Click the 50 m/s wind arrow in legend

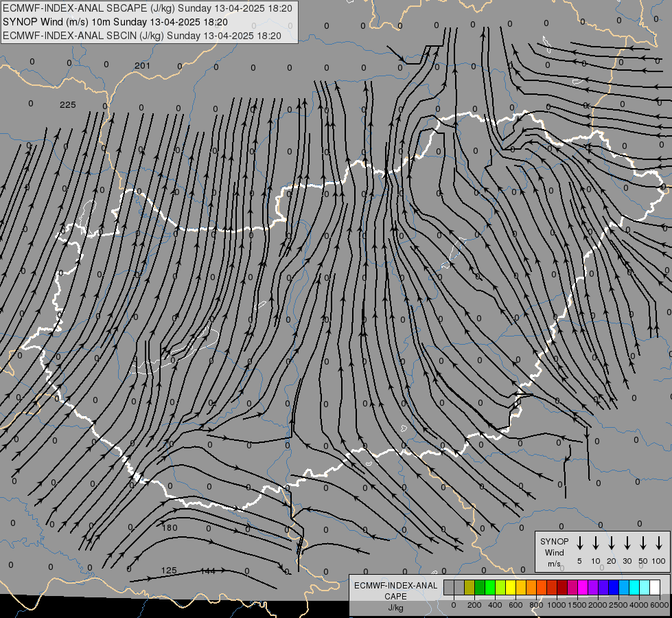click(643, 543)
